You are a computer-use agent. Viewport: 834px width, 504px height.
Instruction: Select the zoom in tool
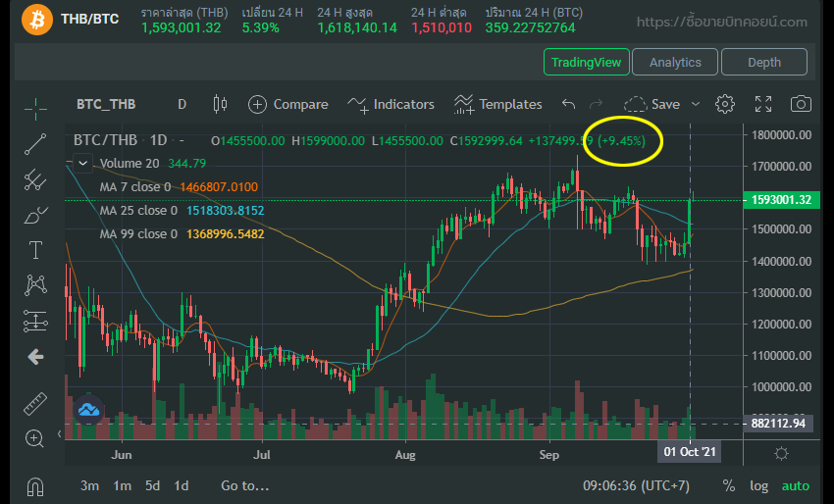click(x=34, y=438)
